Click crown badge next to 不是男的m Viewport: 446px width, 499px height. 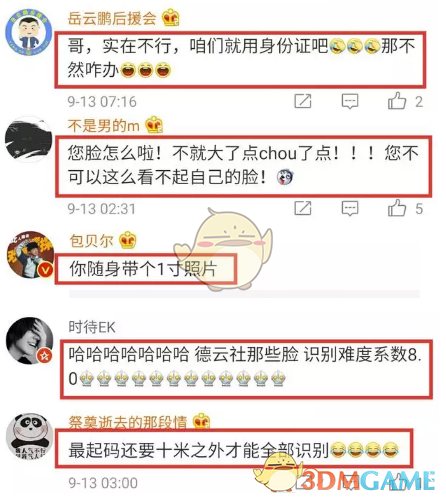point(154,125)
